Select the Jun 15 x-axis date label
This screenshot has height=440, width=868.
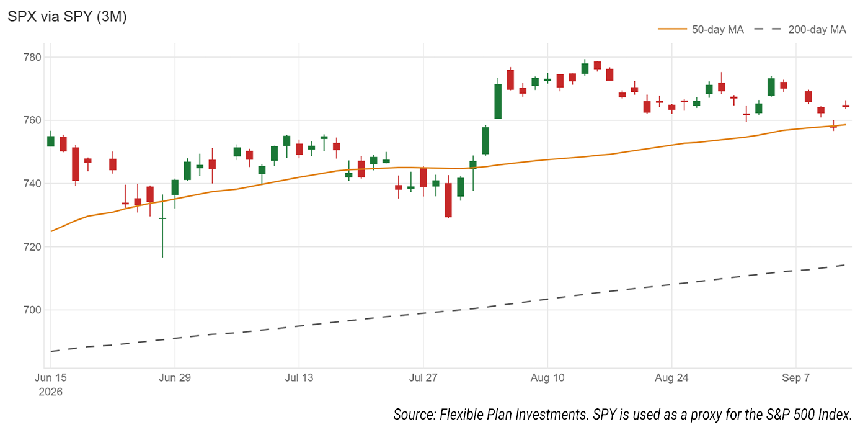(x=50, y=377)
